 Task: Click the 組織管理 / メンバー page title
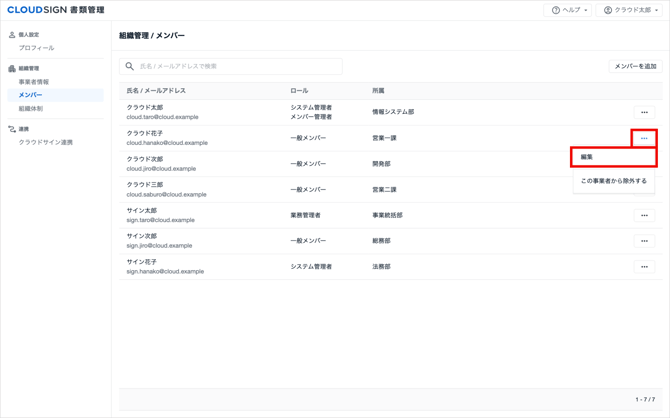[x=152, y=35]
